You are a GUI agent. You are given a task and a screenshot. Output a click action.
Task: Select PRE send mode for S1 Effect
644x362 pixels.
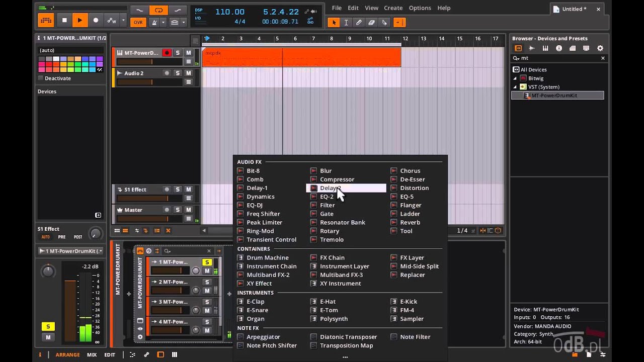[62, 237]
